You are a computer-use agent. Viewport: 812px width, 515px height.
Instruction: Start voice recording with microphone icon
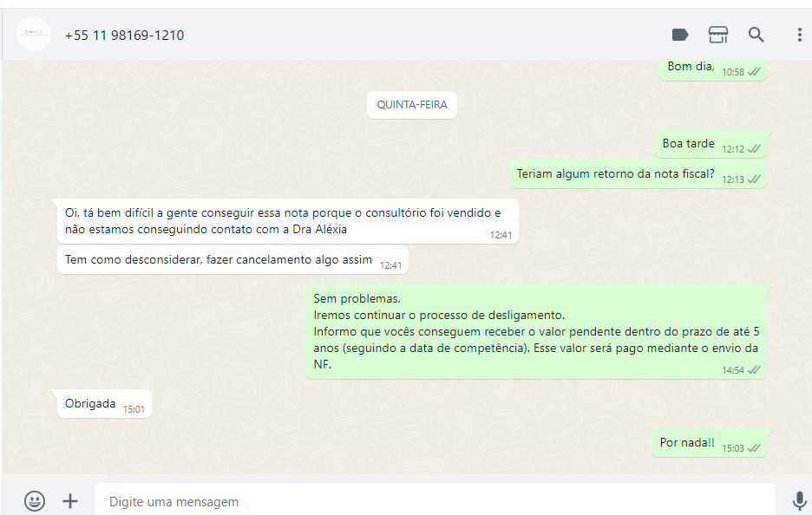pyautogui.click(x=799, y=500)
